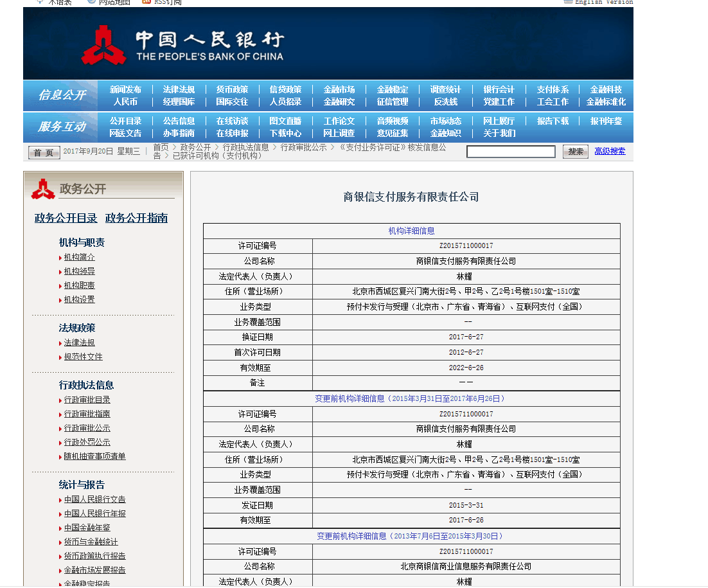708x588 pixels.
Task: Click the 首页 home button
Action: coord(44,153)
